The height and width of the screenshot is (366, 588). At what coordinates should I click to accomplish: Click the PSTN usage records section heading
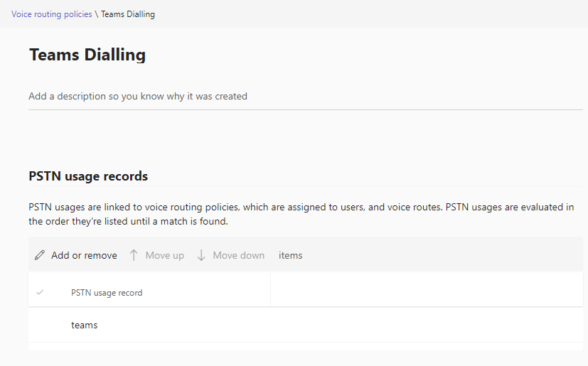(x=88, y=176)
